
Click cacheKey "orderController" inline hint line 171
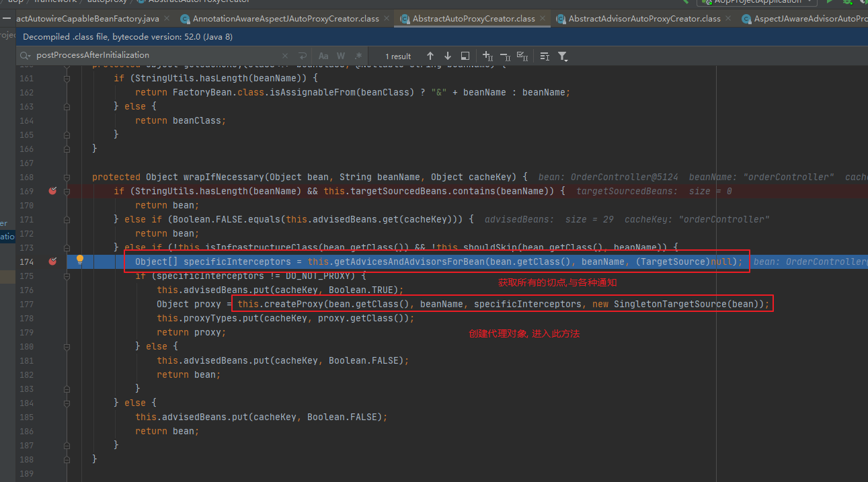pos(697,219)
